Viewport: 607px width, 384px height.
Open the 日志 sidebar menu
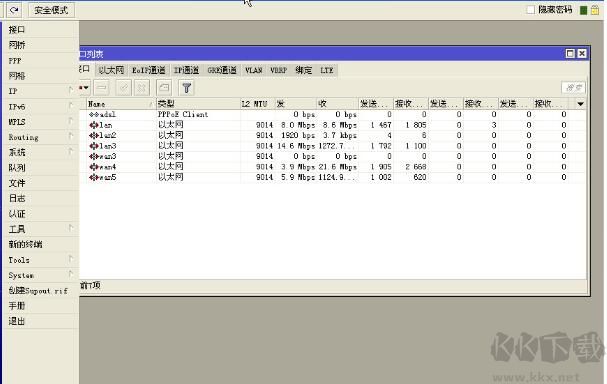coord(40,198)
